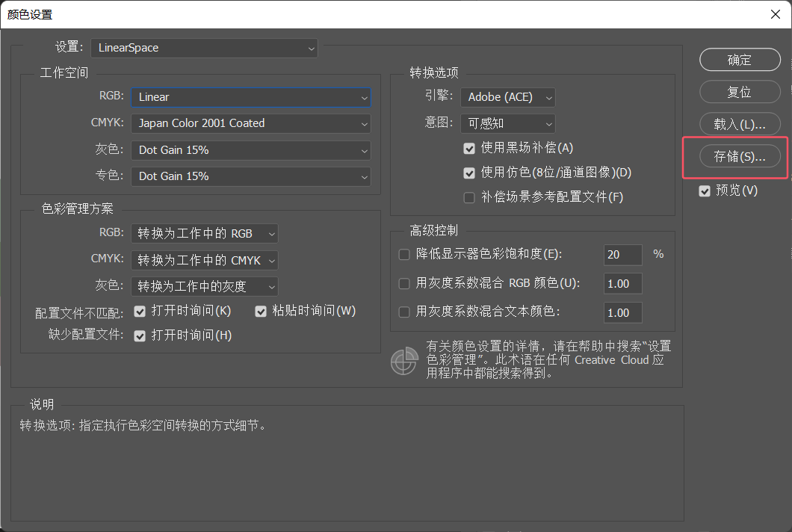Enable 用灰度系数混合 RGB 颜色(U) checkbox
792x532 pixels.
coord(404,283)
